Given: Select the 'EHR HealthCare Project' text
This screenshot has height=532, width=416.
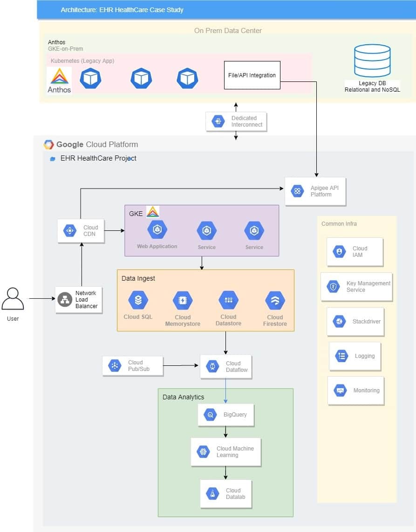Looking at the screenshot, I should tap(98, 158).
